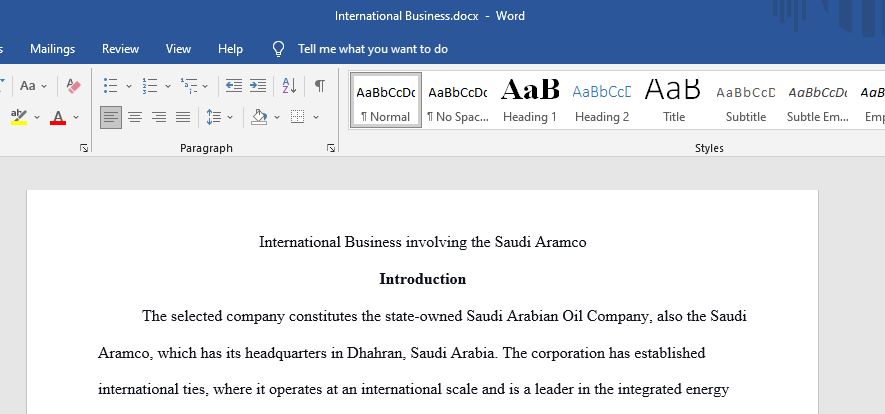
Task: Switch to the View tab
Action: tap(178, 49)
